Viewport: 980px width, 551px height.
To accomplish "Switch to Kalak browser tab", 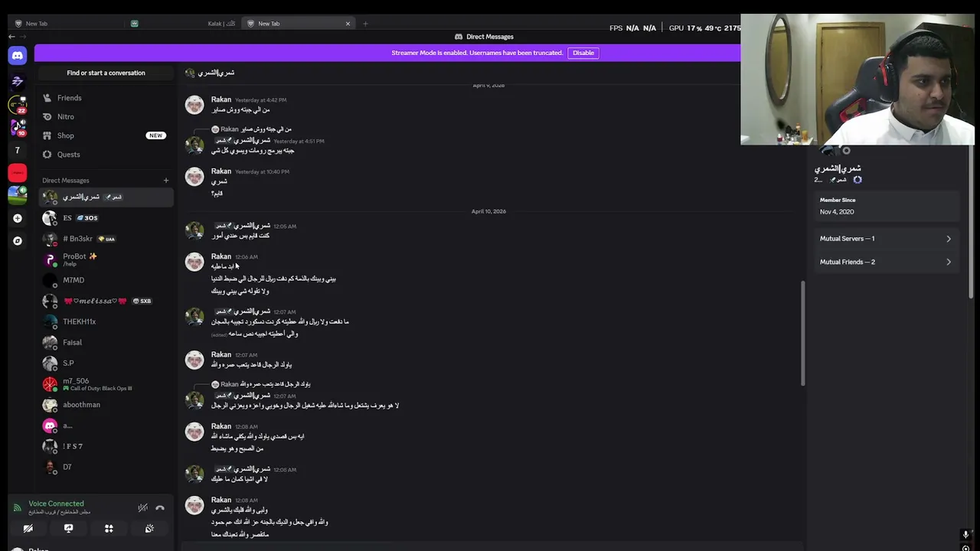I will (183, 24).
